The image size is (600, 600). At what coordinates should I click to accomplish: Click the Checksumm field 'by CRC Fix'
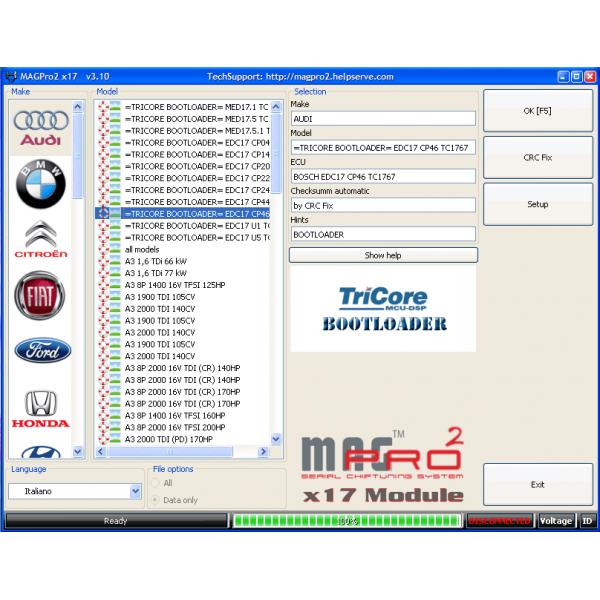click(383, 205)
